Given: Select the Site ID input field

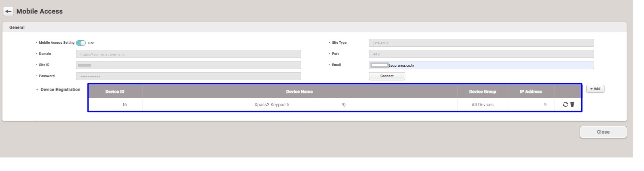Looking at the screenshot, I should (x=188, y=65).
